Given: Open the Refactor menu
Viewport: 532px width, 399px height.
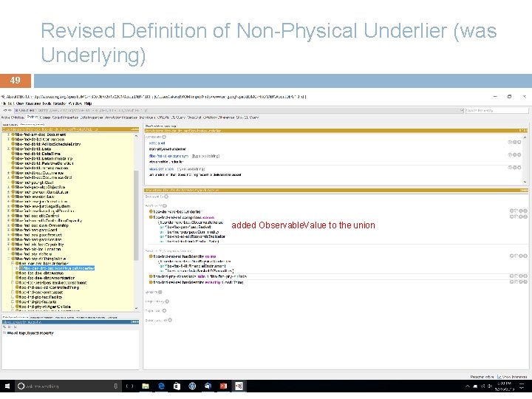Looking at the screenshot, I should pos(58,103).
